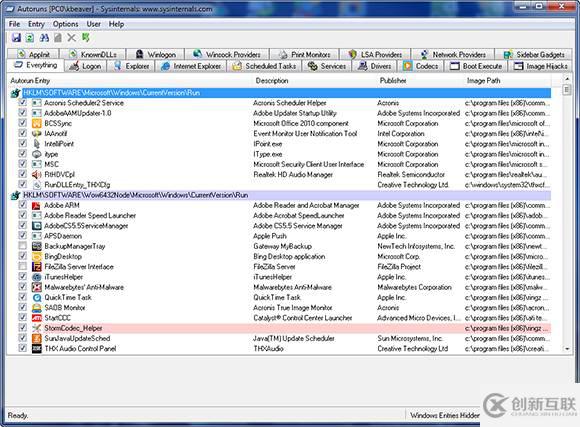This screenshot has width=580, height=427.
Task: Enable the FileZilla Server Interface checkbox
Action: [x=23, y=266]
